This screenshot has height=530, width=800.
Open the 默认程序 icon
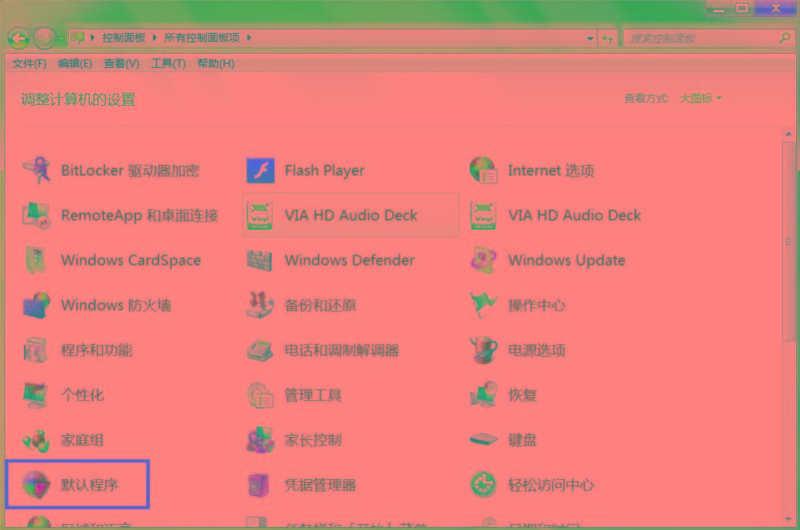point(36,485)
